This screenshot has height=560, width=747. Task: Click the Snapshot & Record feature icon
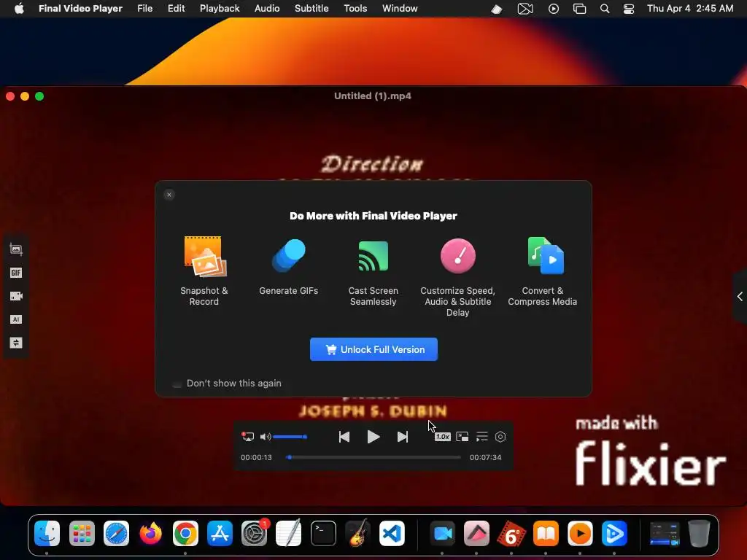coord(205,257)
